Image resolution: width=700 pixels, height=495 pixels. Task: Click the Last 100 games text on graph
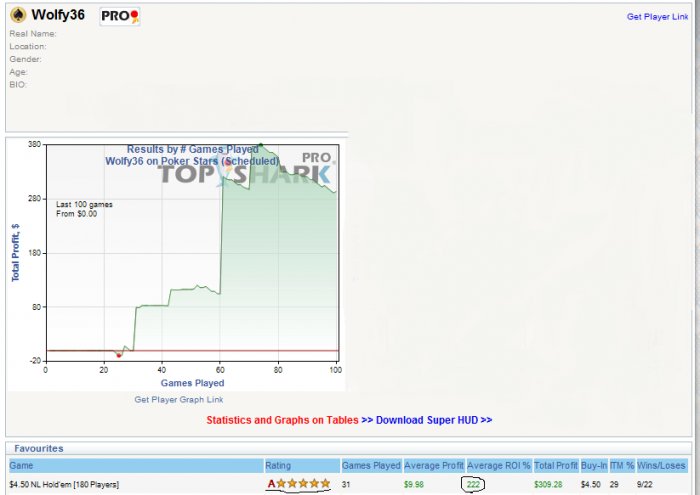84,204
